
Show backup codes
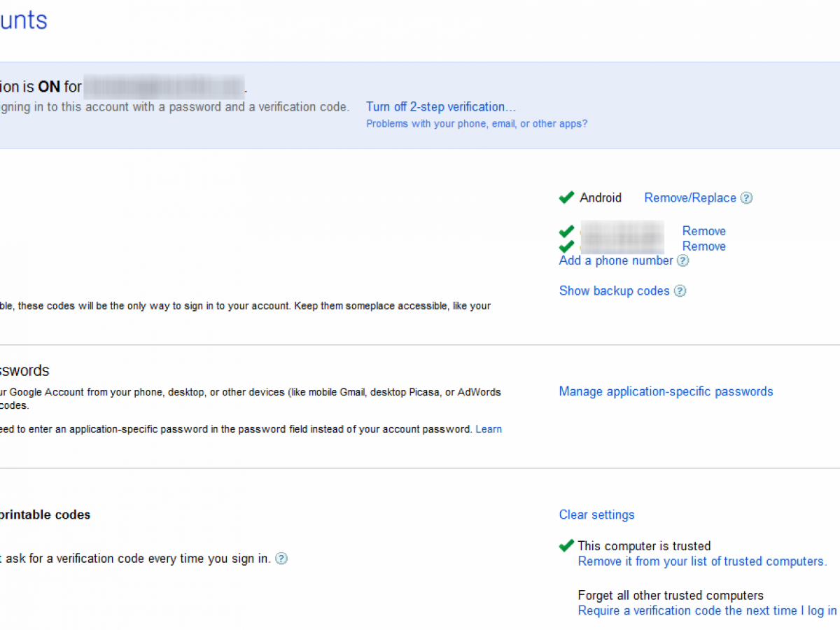click(x=614, y=291)
